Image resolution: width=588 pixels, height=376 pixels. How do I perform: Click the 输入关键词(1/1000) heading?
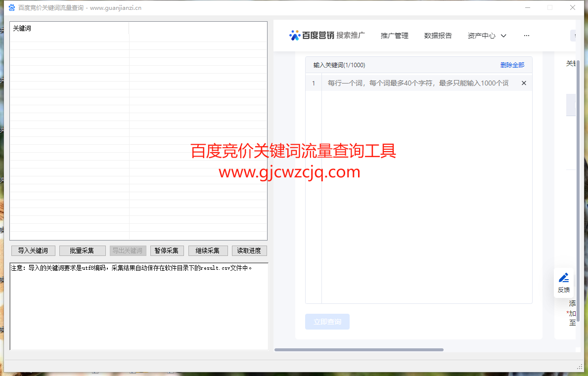coord(339,65)
